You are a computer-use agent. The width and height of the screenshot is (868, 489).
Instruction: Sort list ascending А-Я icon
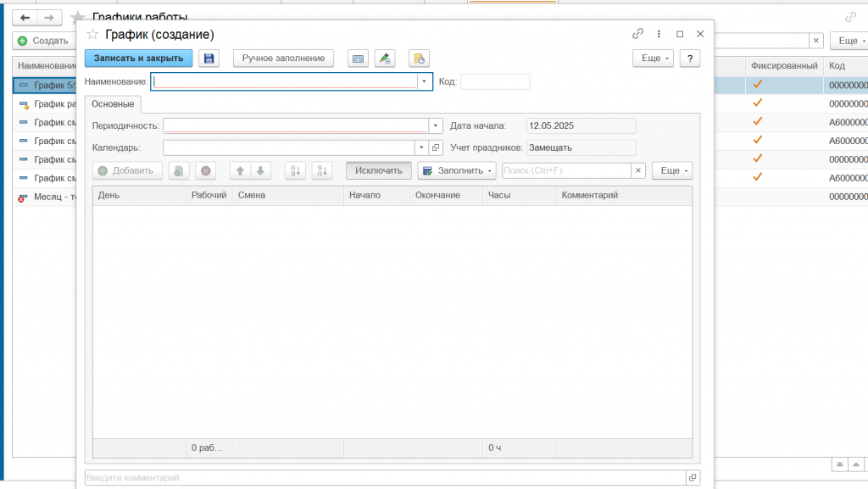[295, 170]
